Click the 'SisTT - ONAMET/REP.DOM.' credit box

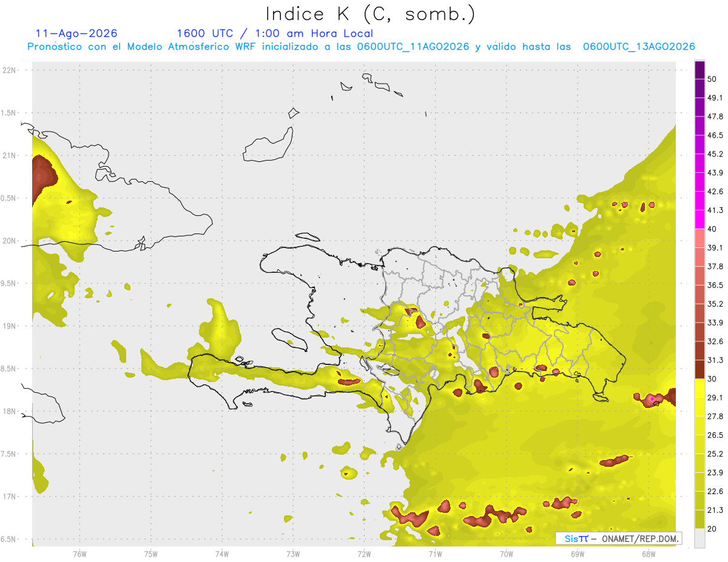(x=618, y=538)
